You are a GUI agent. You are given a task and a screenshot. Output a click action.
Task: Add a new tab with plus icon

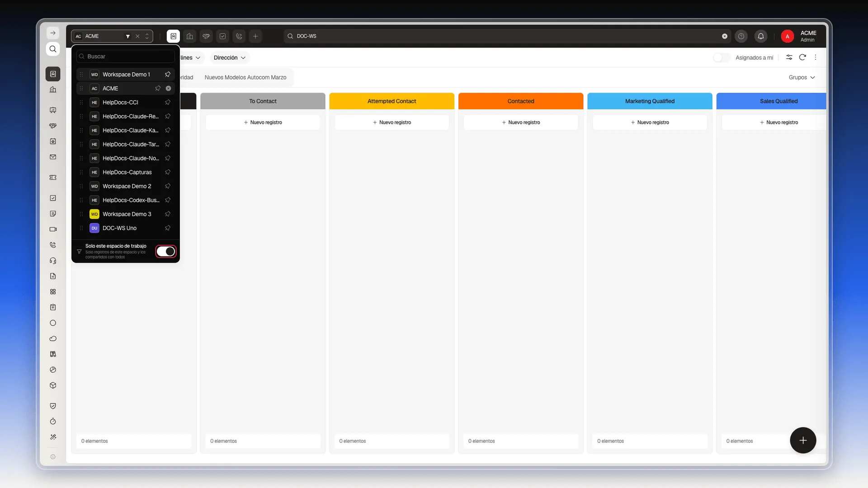pos(255,36)
